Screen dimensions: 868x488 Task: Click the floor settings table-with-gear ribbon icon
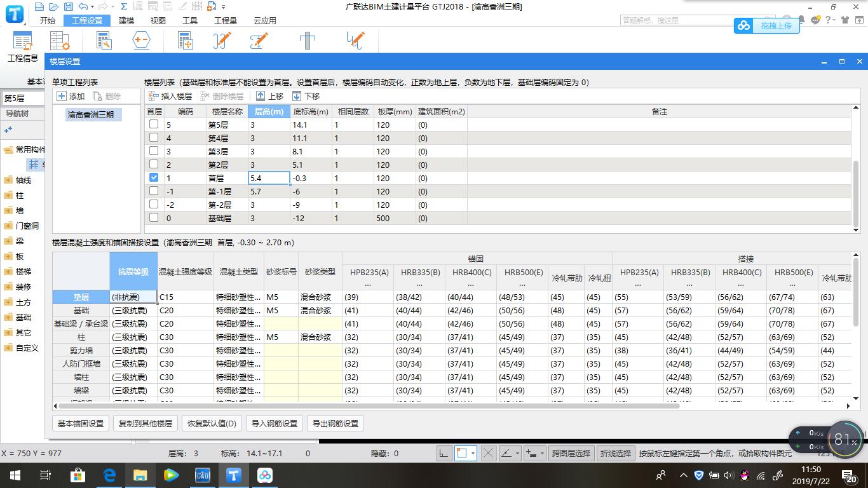point(60,41)
